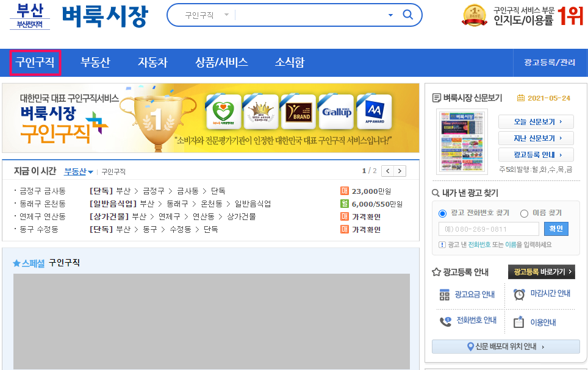Screen dimensions: 588x370
Task: Click the newspaper icon beside 벼룩시장 신문보기
Action: pos(437,98)
